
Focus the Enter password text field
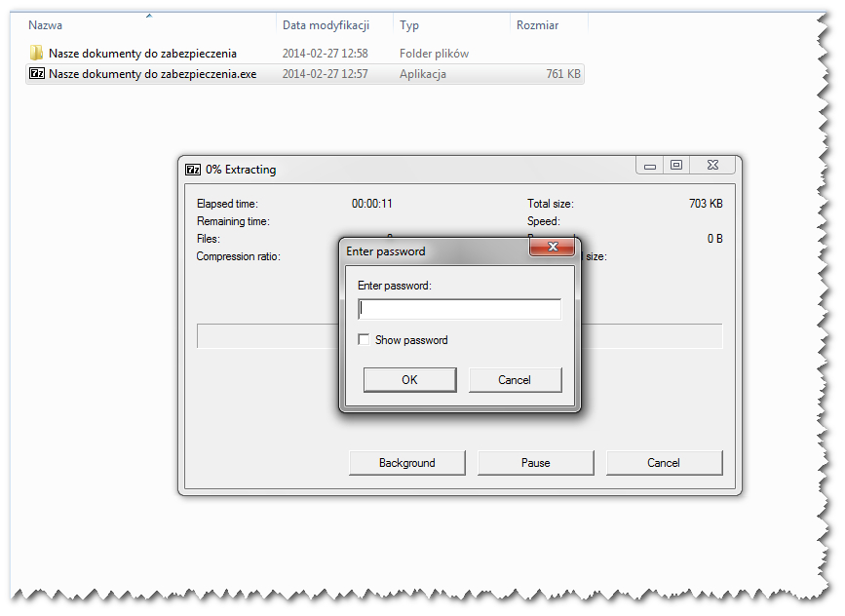[x=459, y=309]
